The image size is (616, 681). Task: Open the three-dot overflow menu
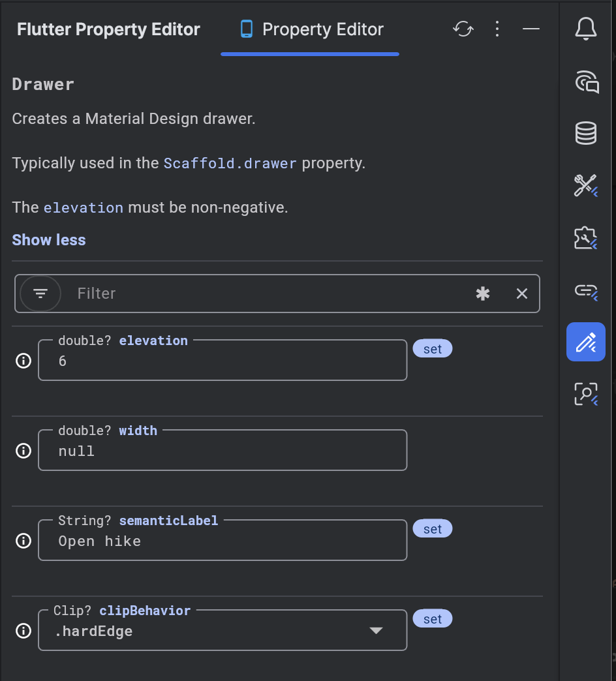click(x=497, y=29)
